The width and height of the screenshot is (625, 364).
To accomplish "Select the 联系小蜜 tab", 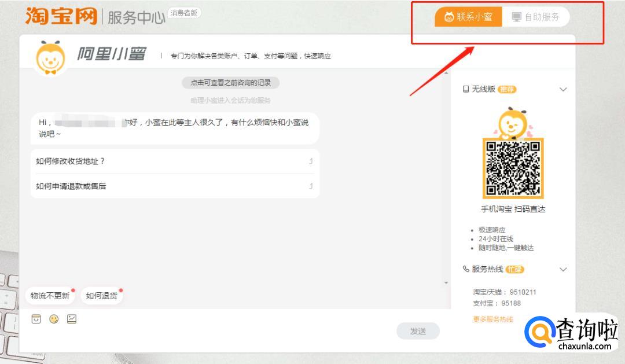I will [468, 17].
